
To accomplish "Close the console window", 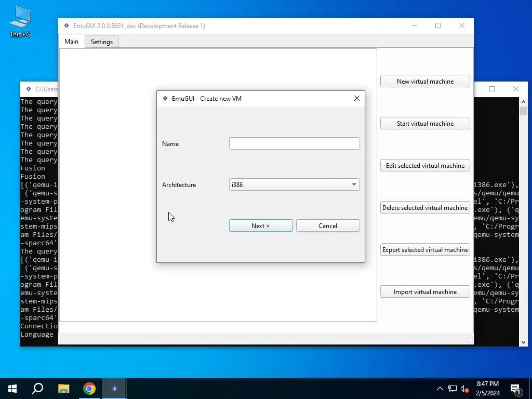I will (516, 89).
